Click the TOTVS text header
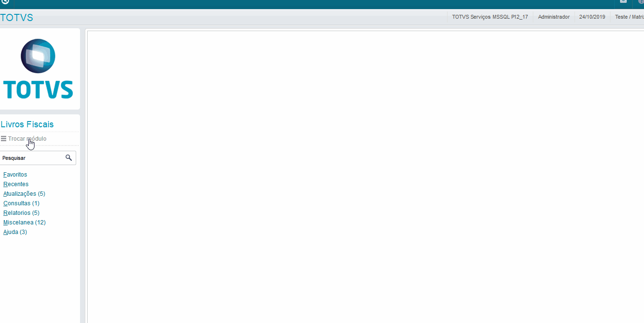This screenshot has height=323, width=644. pyautogui.click(x=17, y=18)
